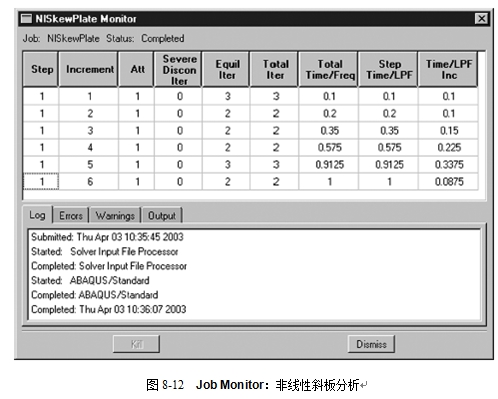This screenshot has height=399, width=498.
Task: Click the Step column header
Action: 41,69
